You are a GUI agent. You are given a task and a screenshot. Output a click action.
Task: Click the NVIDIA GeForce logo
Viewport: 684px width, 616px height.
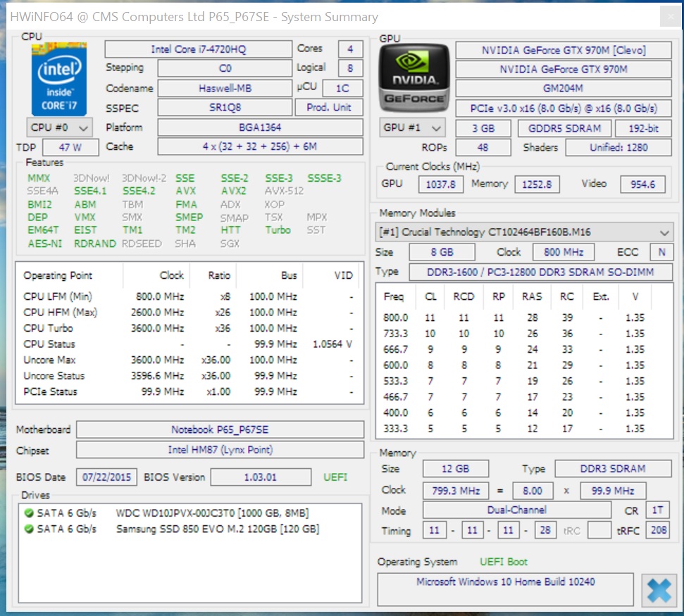click(x=413, y=79)
